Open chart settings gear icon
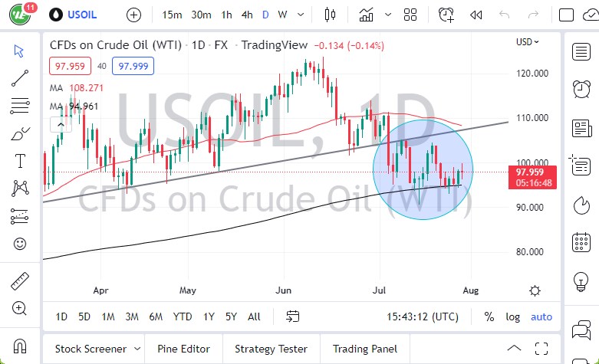The height and width of the screenshot is (364, 599). tap(535, 290)
